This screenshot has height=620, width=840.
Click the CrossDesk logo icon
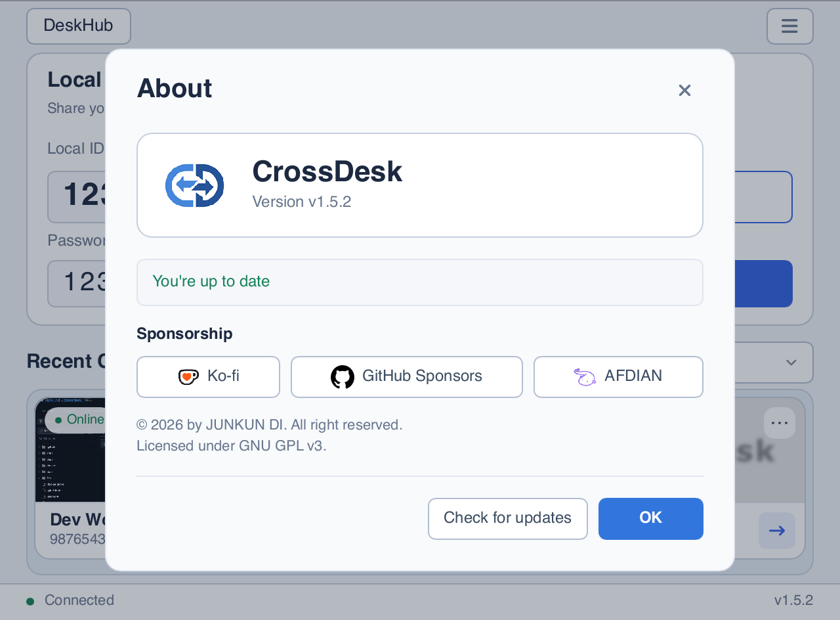[194, 185]
